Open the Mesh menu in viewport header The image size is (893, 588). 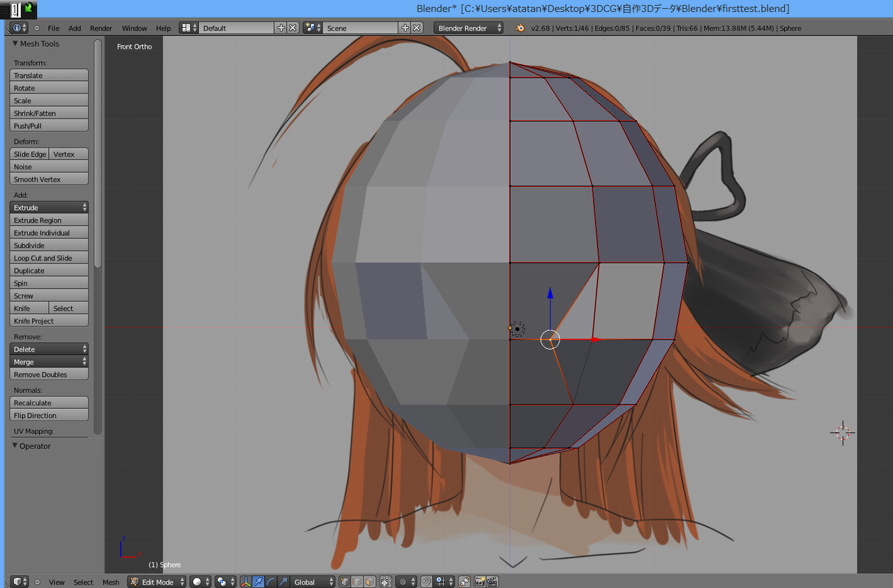(111, 582)
